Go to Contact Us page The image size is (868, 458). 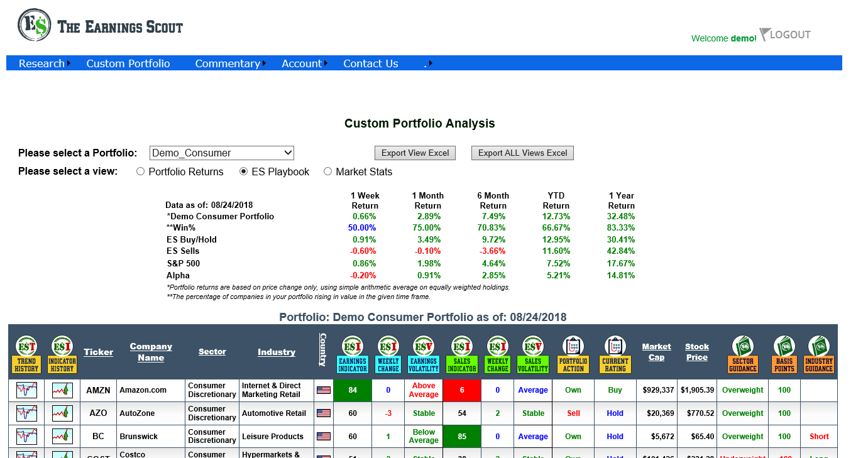coord(370,63)
